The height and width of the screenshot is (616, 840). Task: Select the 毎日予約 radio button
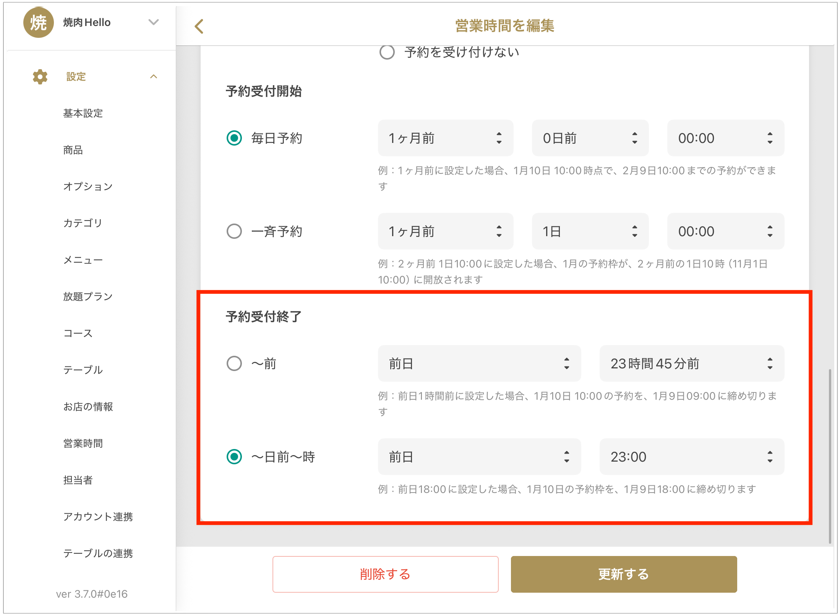pos(234,138)
